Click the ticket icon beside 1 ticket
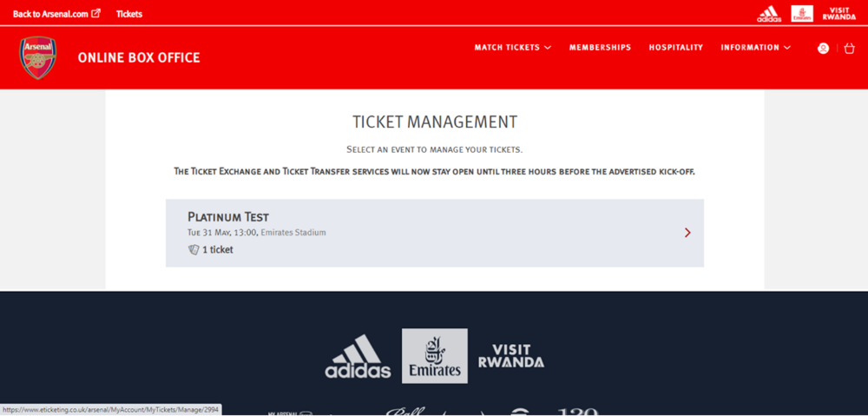 click(194, 250)
